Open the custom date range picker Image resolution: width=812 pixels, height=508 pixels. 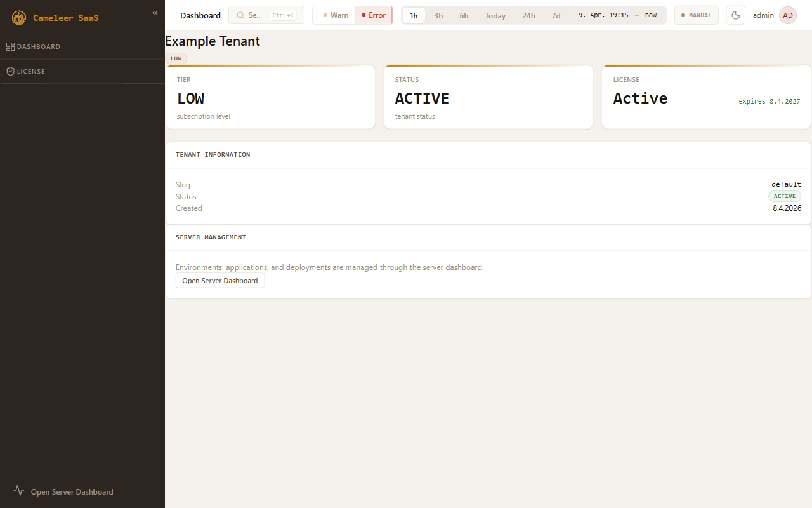(x=617, y=15)
